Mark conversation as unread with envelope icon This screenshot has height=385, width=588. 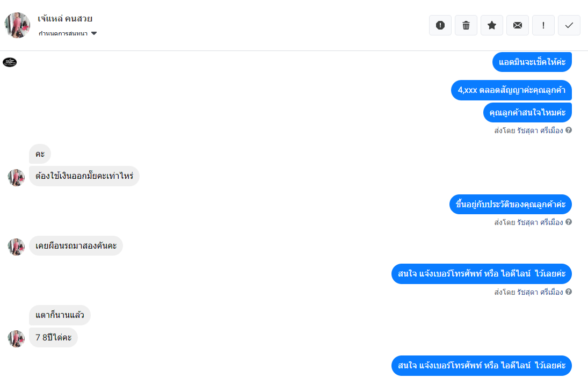tap(518, 25)
